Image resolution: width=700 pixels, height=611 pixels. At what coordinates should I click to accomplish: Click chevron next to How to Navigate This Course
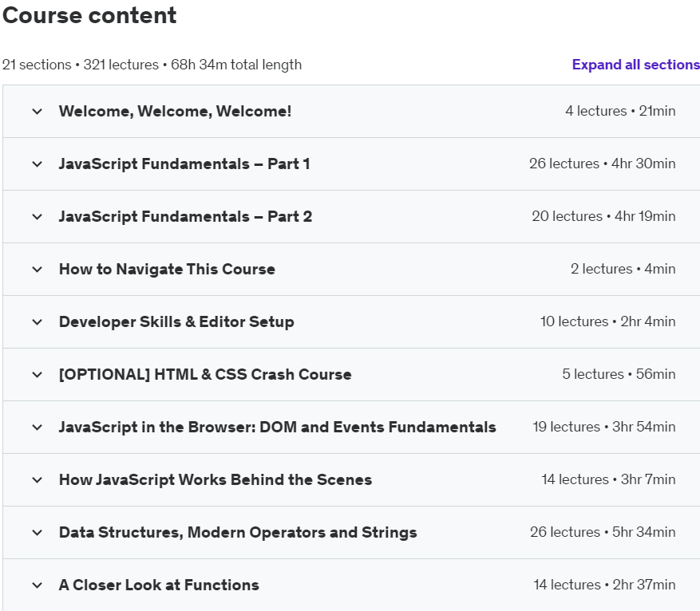point(37,270)
